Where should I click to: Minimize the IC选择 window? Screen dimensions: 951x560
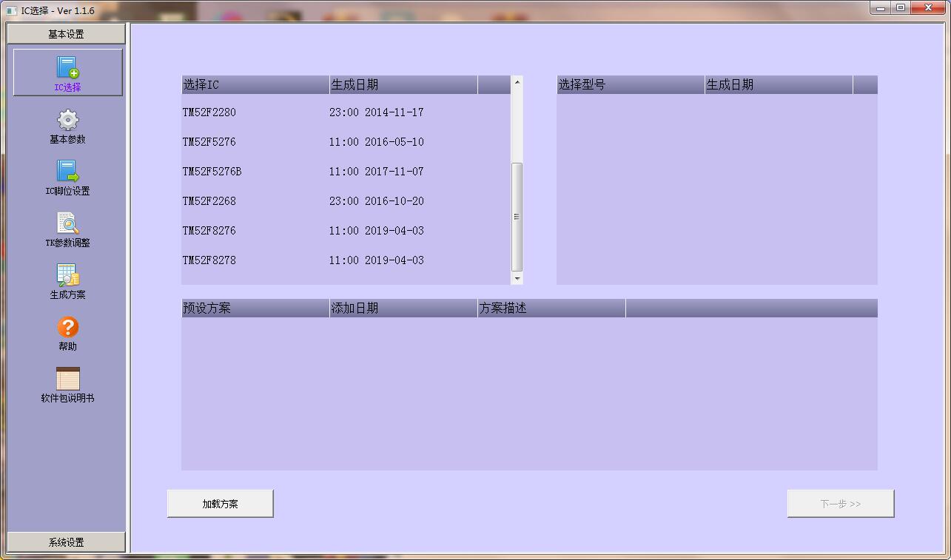[x=881, y=8]
